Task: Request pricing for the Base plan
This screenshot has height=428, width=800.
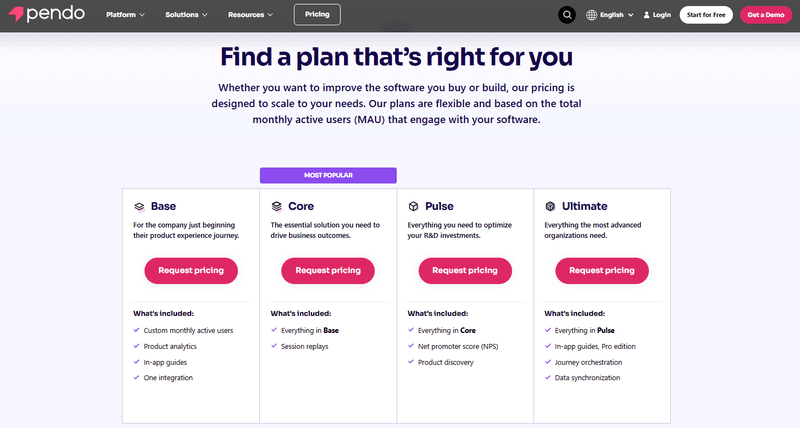Action: (191, 270)
